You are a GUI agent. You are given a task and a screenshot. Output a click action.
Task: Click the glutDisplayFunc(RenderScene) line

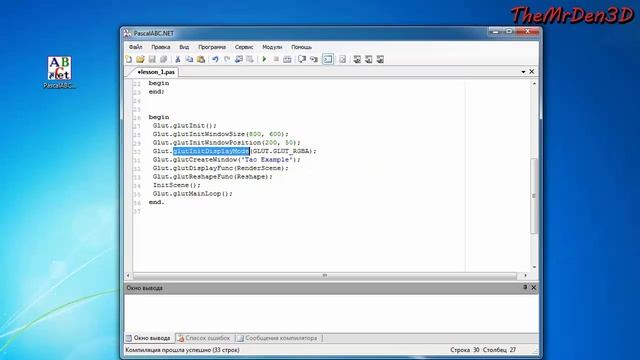(220, 168)
